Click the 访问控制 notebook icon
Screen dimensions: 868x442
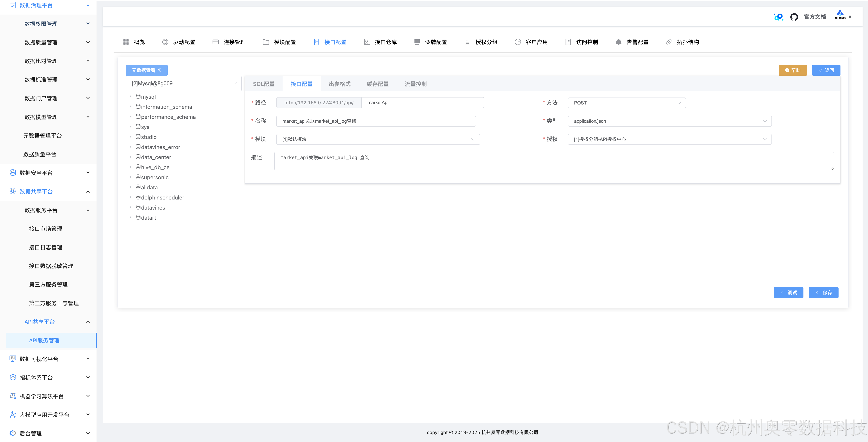(568, 42)
